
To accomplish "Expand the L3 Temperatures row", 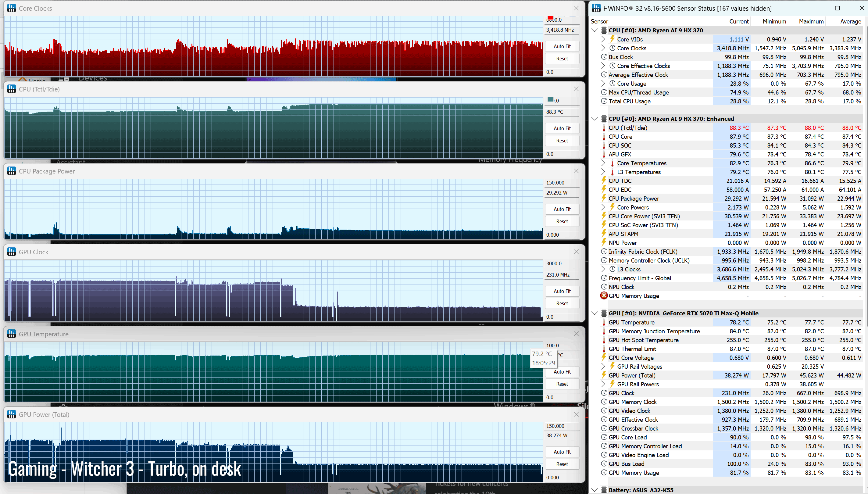I will point(603,172).
